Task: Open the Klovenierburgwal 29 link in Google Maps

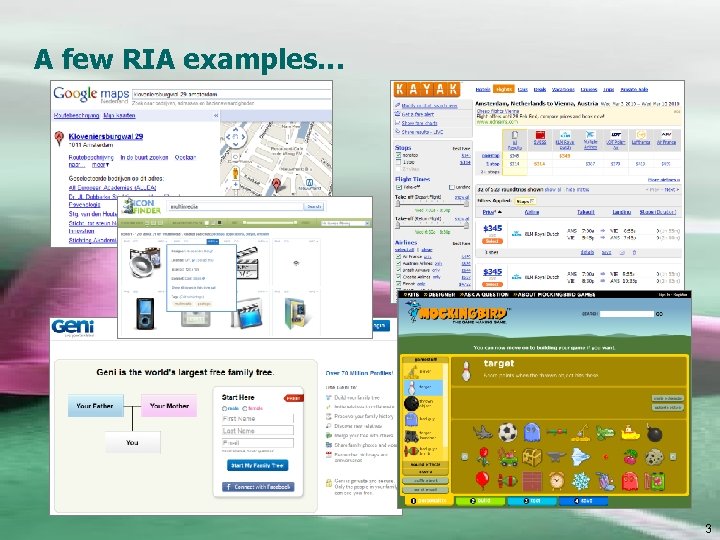Action: (x=106, y=136)
